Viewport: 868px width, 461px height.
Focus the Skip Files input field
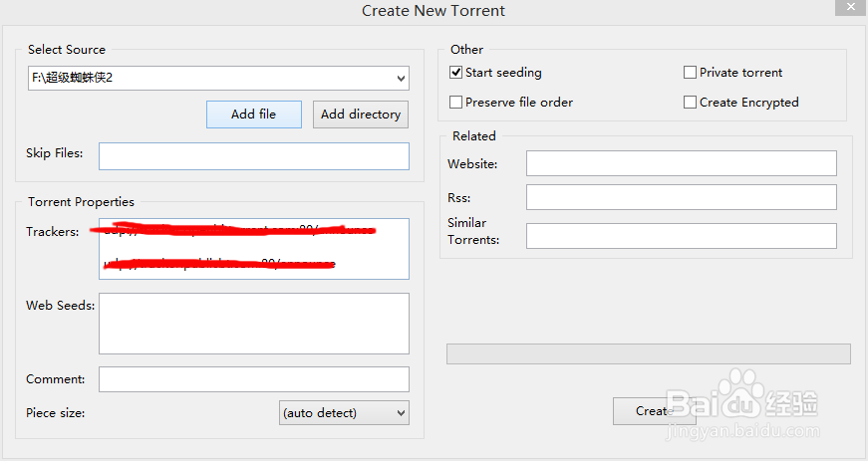coord(253,156)
